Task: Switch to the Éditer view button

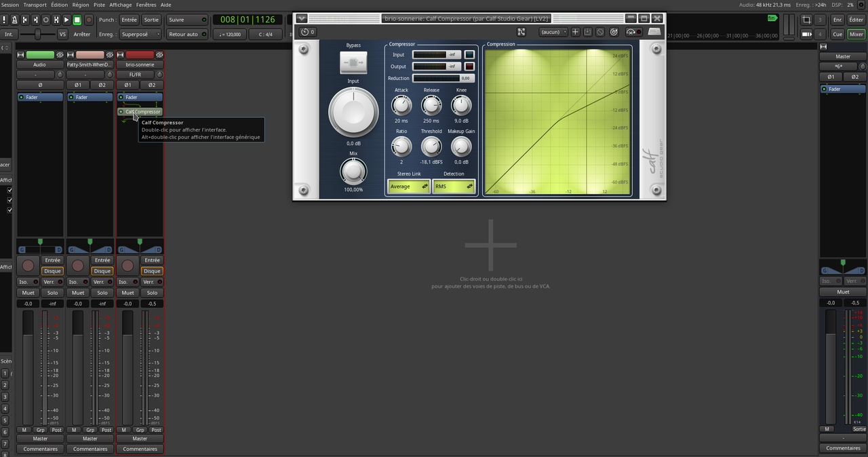Action: point(856,20)
